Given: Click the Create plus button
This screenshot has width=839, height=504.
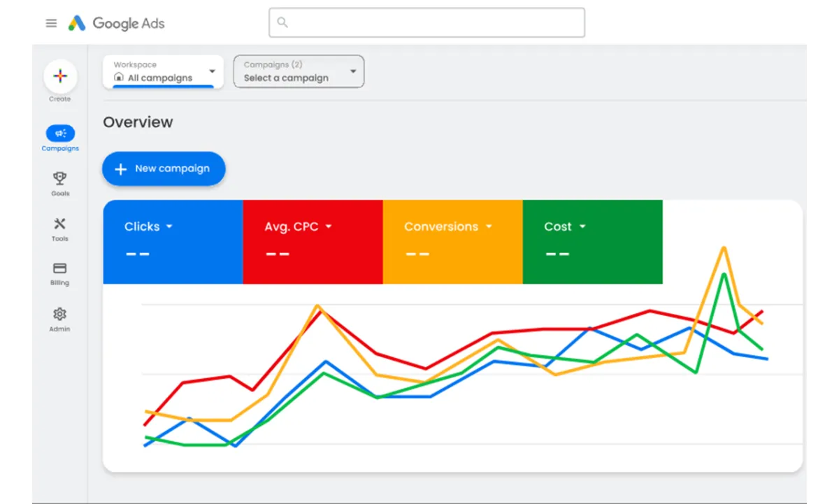Looking at the screenshot, I should pyautogui.click(x=60, y=77).
